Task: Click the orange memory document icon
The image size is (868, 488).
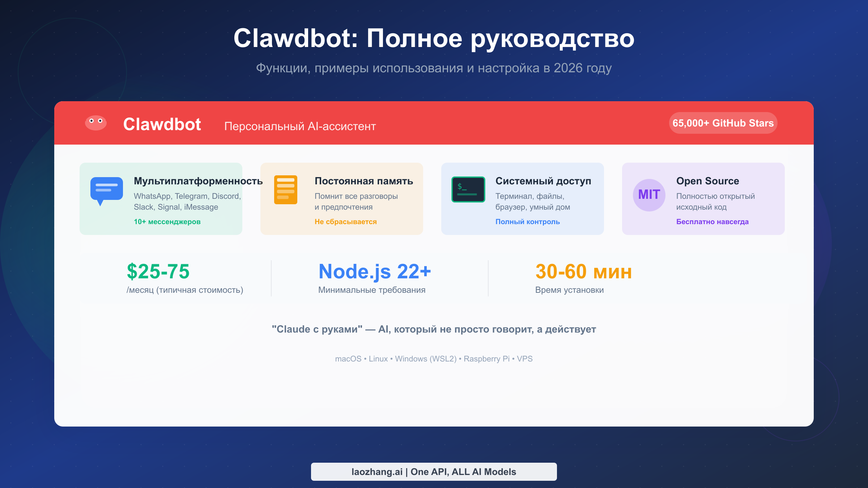Action: point(285,189)
